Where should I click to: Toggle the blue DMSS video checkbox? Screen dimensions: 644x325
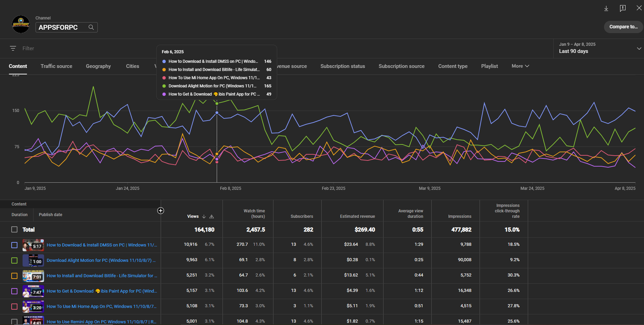[14, 245]
